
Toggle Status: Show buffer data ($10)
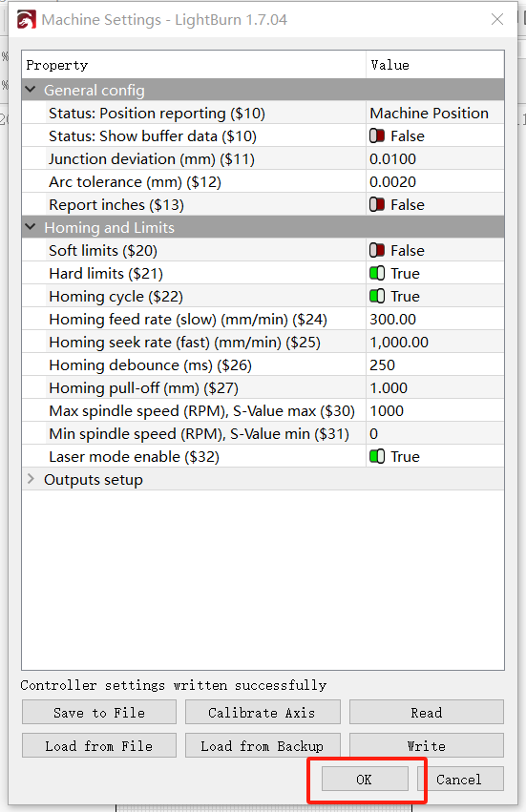(x=377, y=136)
